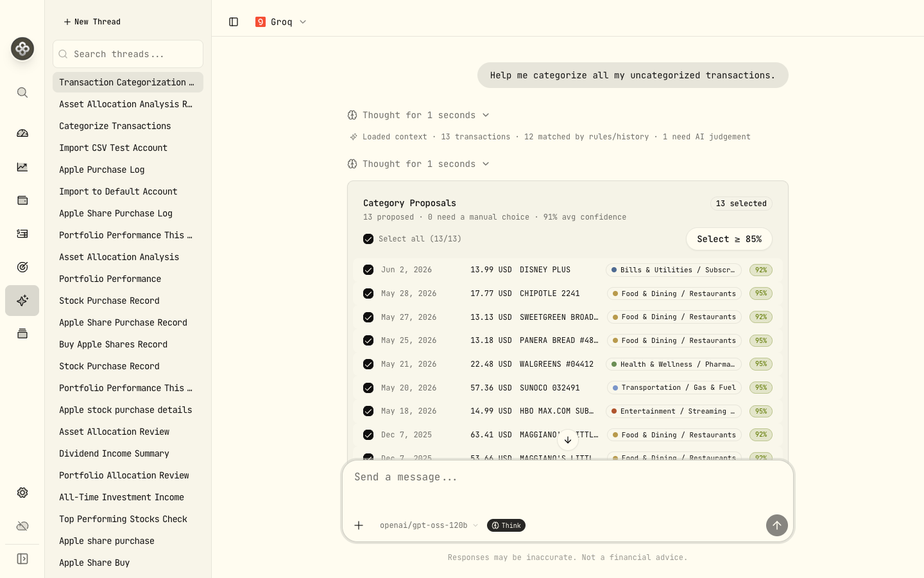This screenshot has height=578, width=924.
Task: Uncheck the 63.41 USD MAGGIANO'S transaction
Action: pyautogui.click(x=368, y=435)
